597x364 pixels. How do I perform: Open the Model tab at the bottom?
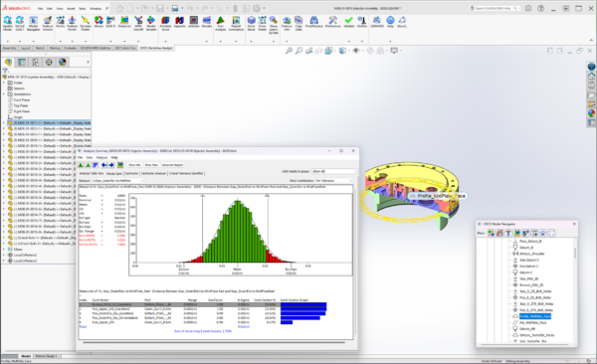26,356
